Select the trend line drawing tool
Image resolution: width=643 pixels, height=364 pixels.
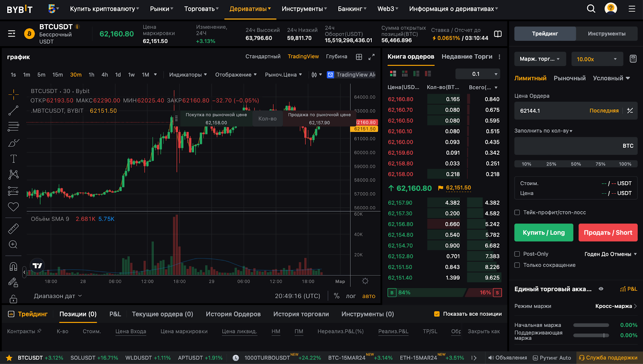click(x=13, y=110)
